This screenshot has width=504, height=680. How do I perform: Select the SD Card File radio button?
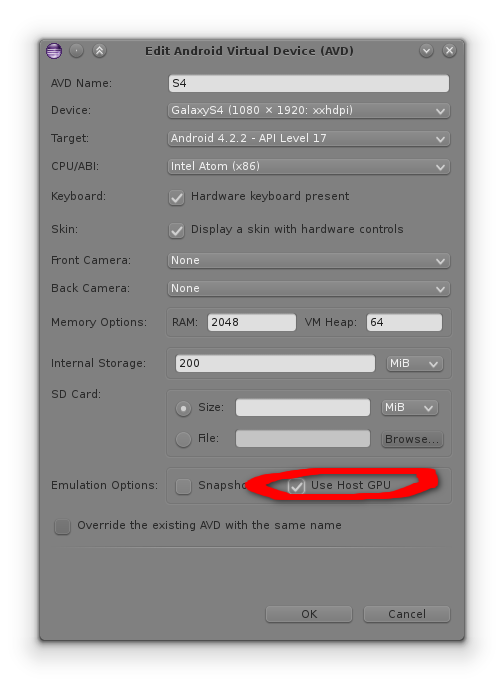point(183,439)
